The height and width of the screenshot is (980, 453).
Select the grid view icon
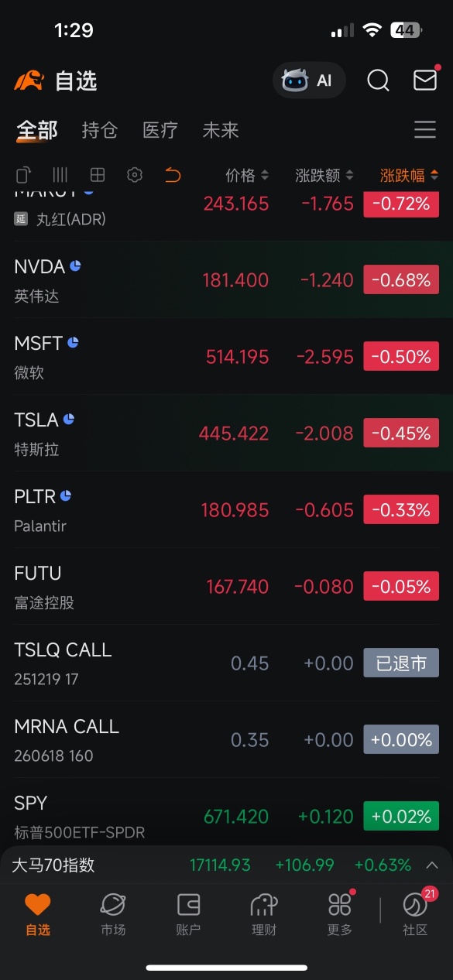point(98,175)
